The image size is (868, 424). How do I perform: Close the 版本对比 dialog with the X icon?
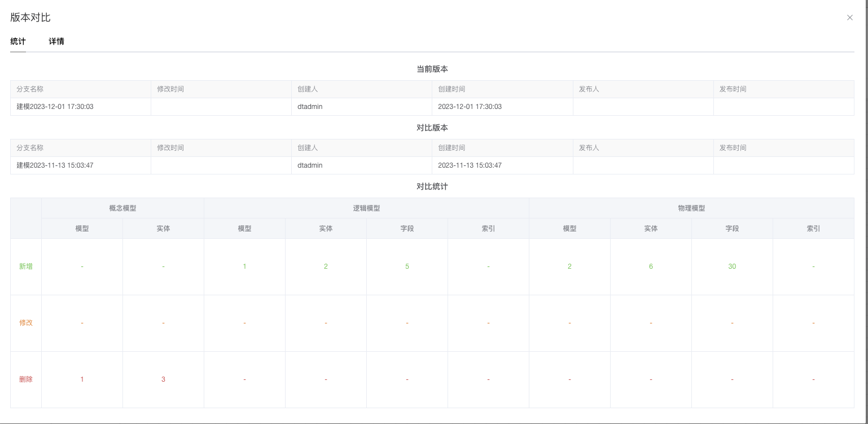pos(849,18)
